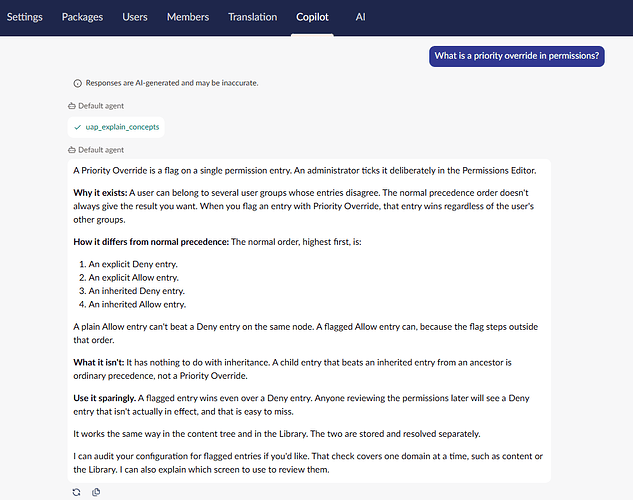
Task: Click the info icon beside AI-generated notice
Action: (78, 83)
